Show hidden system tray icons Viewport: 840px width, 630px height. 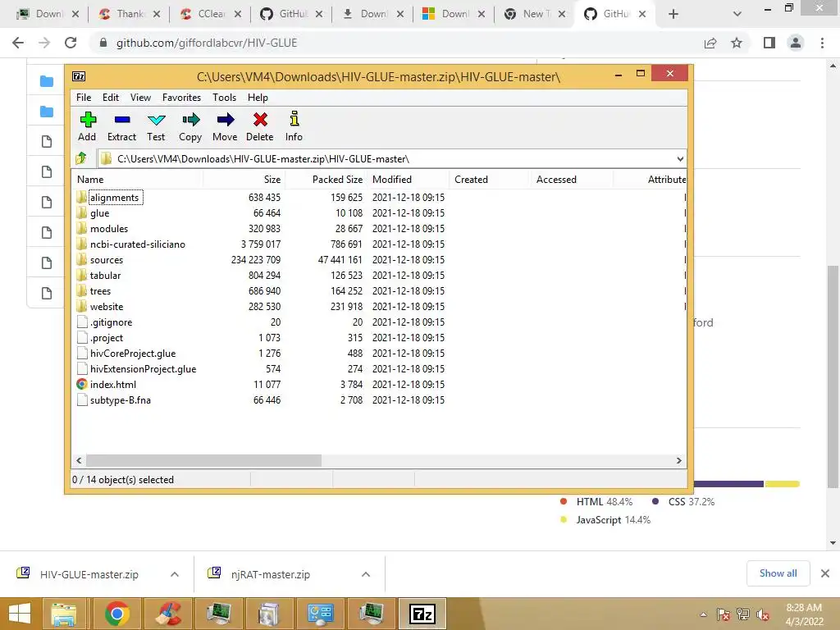pyautogui.click(x=703, y=614)
